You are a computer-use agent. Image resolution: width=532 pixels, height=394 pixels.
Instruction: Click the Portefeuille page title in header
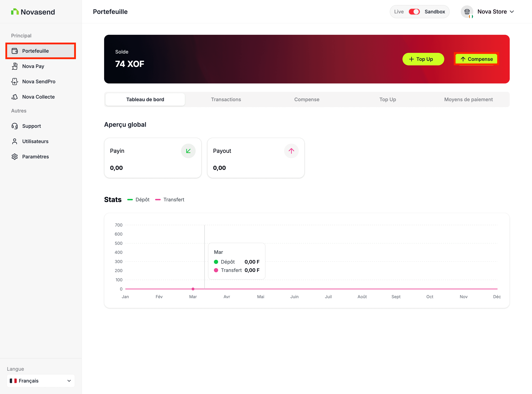point(110,12)
